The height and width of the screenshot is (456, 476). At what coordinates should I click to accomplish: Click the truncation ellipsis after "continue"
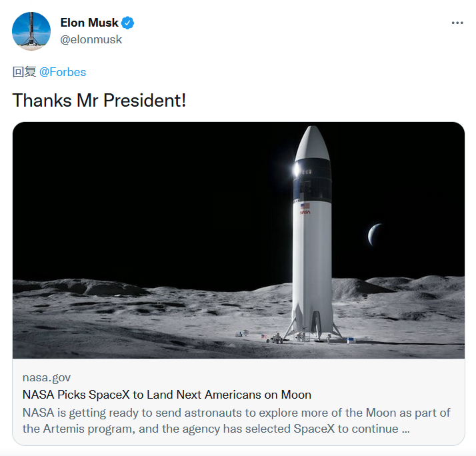[406, 429]
